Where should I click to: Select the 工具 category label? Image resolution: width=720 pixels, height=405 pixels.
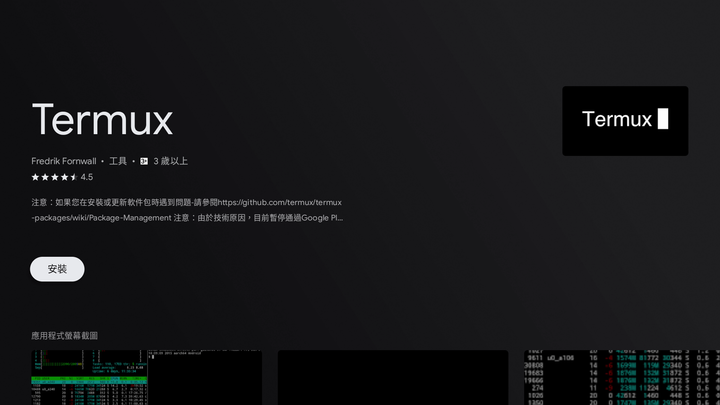pyautogui.click(x=118, y=161)
